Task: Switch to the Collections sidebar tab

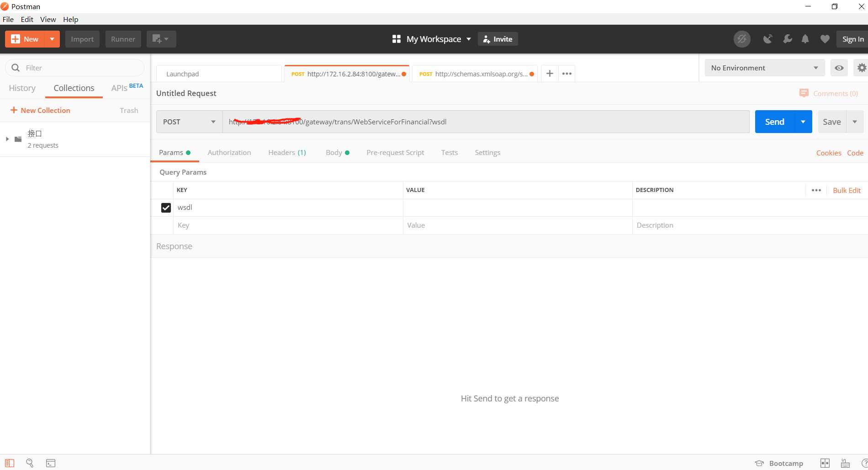Action: pos(74,88)
